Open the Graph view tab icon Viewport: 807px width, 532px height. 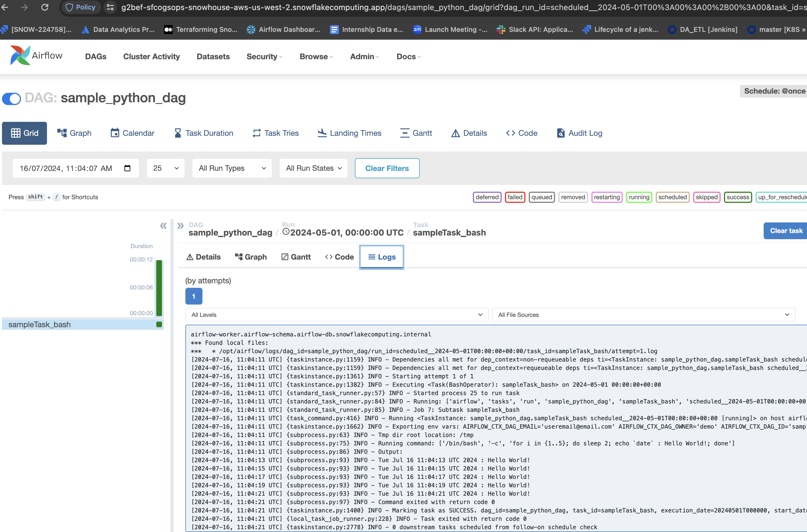tap(62, 133)
